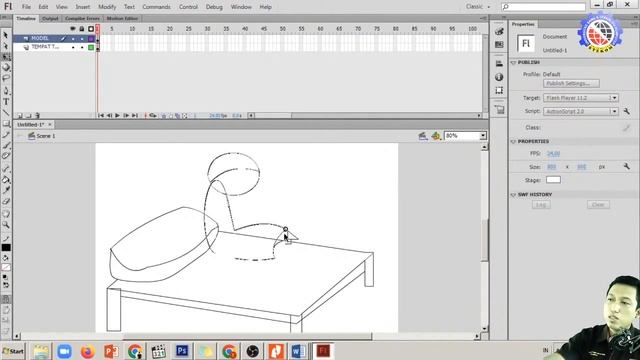Viewport: 640px width, 360px height.
Task: Select the Zoom magnifier tool
Action: click(x=6, y=225)
